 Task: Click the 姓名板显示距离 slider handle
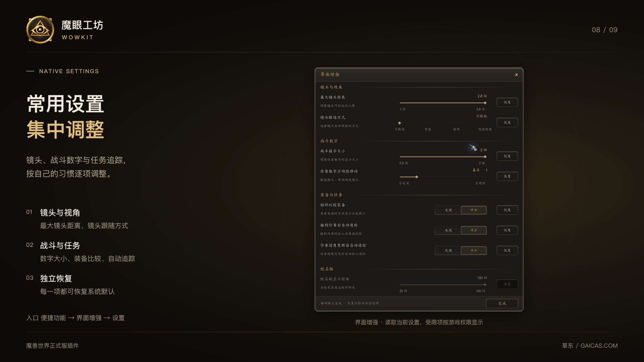485,285
